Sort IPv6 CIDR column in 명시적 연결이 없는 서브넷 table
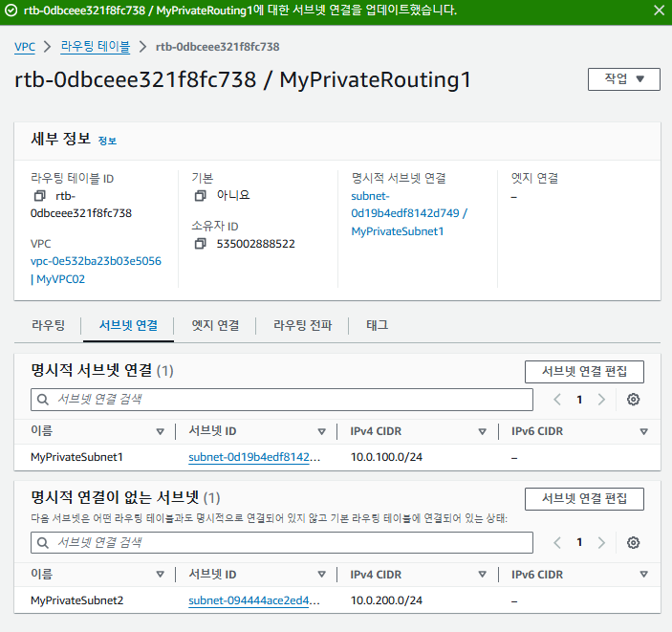 (643, 575)
